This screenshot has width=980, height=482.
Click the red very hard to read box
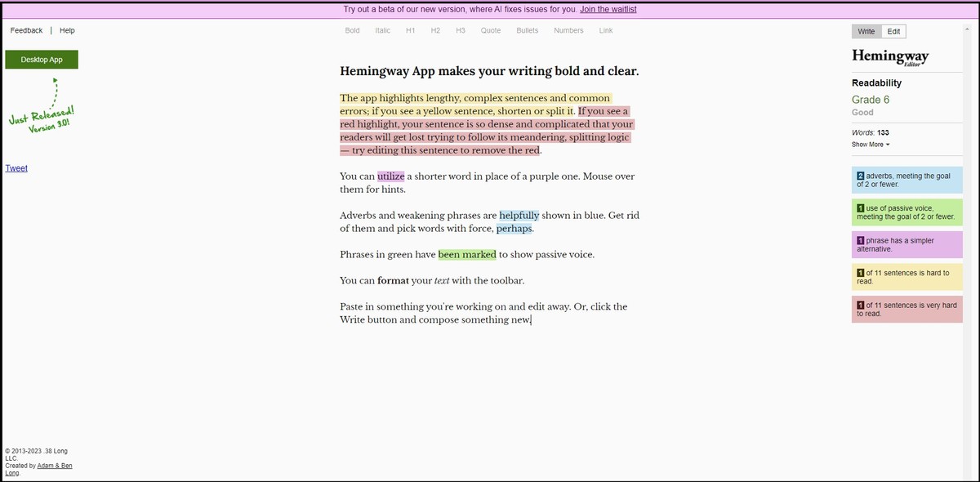pos(906,309)
